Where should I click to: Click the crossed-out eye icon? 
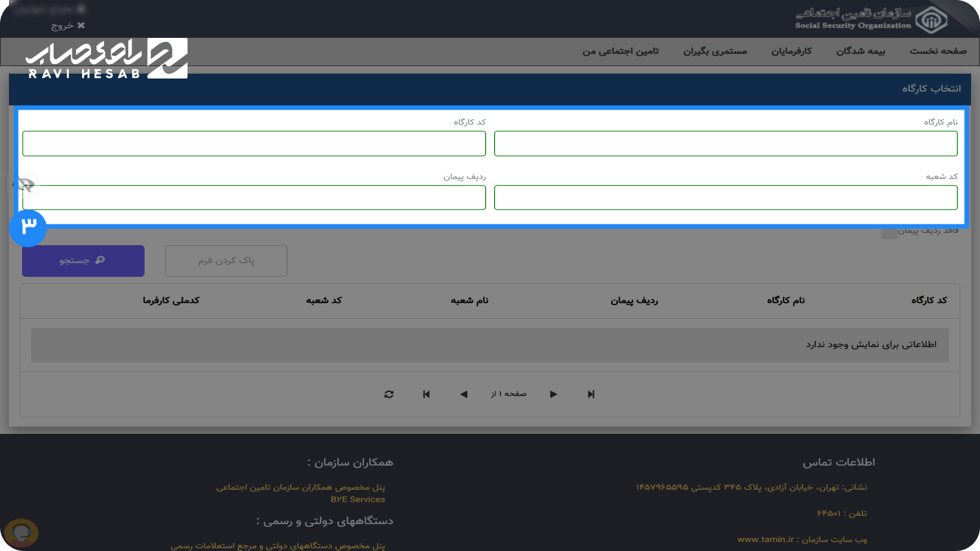[x=26, y=185]
